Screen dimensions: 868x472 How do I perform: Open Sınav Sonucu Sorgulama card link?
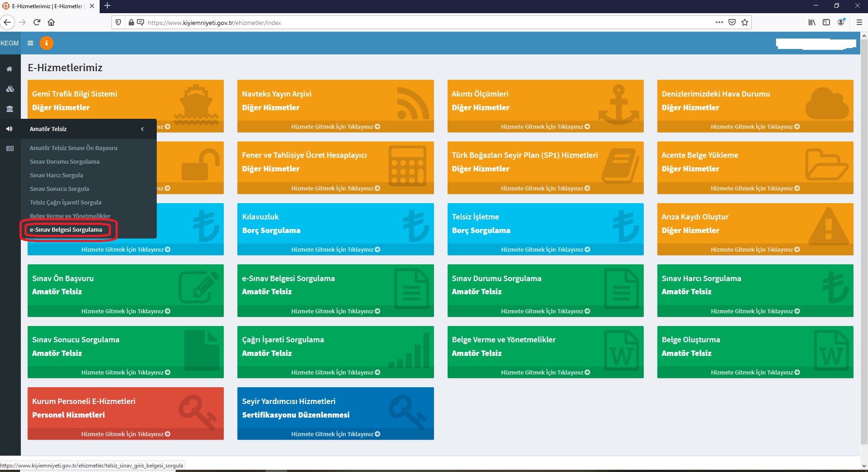[125, 373]
